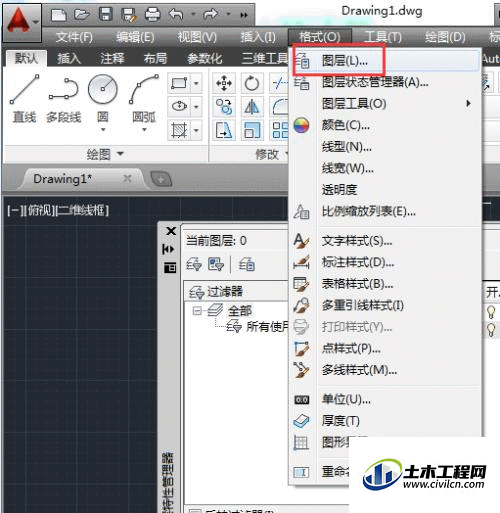The height and width of the screenshot is (513, 500).
Task: Expand the 绘图 panel title arrow
Action: pyautogui.click(x=120, y=154)
